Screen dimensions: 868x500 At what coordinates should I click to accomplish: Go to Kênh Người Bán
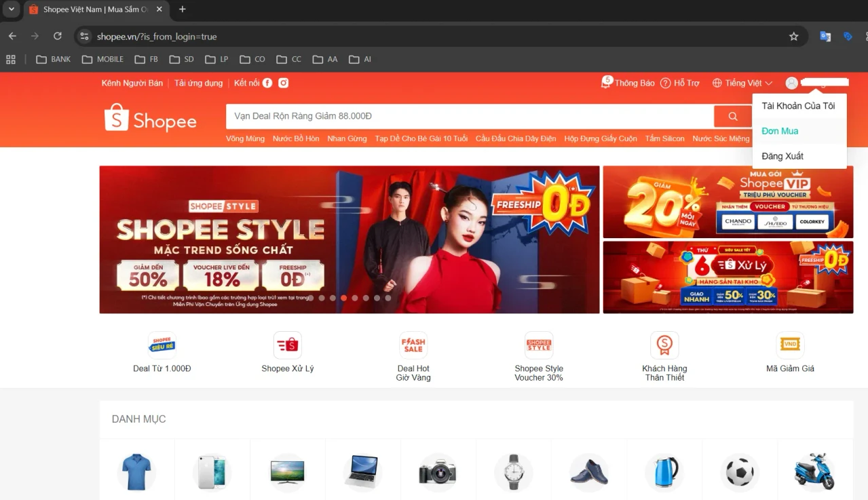click(x=132, y=83)
